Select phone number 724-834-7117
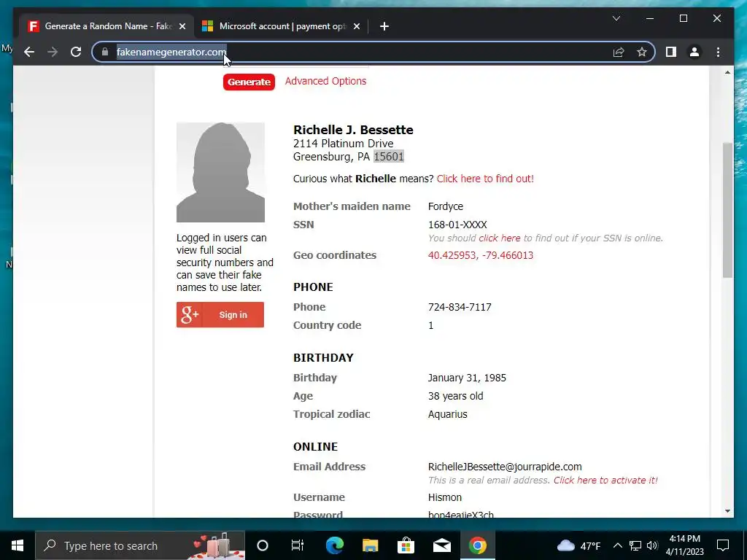The width and height of the screenshot is (747, 560). (460, 307)
